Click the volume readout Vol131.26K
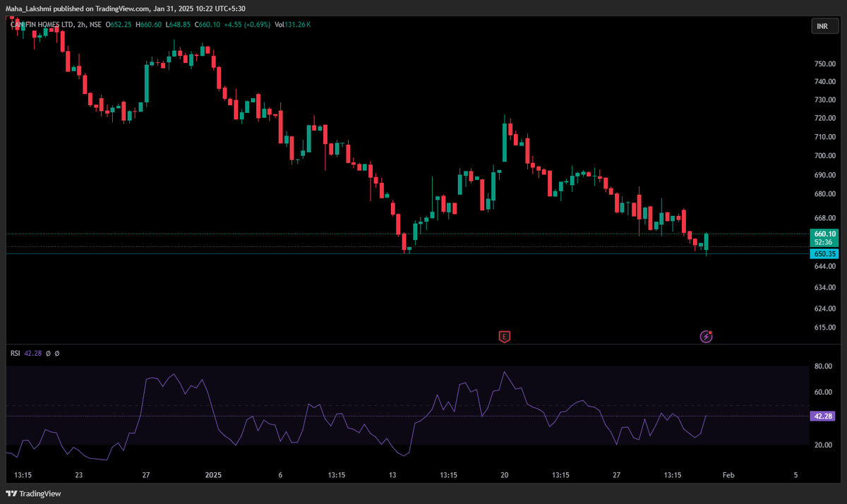The height and width of the screenshot is (504, 847). 293,25
